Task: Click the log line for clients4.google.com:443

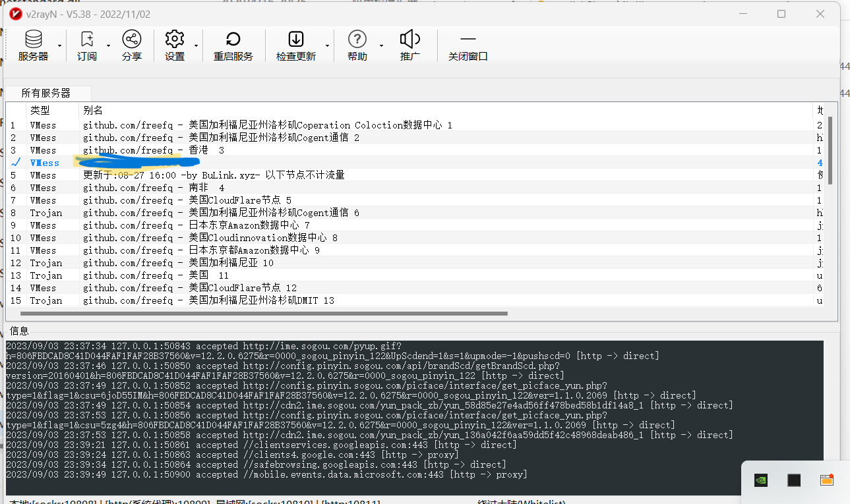Action: click(x=233, y=455)
